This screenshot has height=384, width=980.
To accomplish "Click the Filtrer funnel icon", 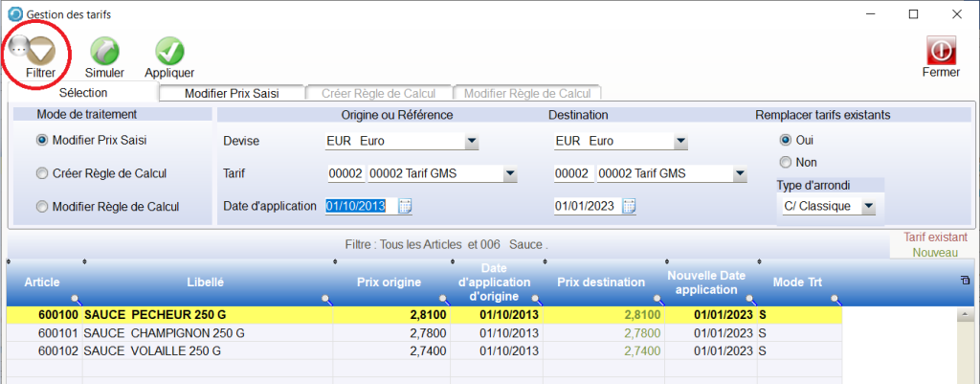I will (39, 48).
